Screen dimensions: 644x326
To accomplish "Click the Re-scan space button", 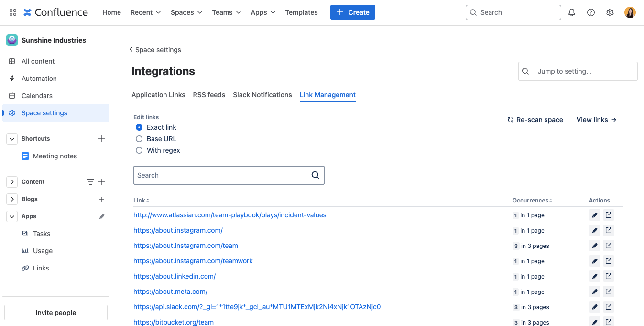I will pos(535,120).
